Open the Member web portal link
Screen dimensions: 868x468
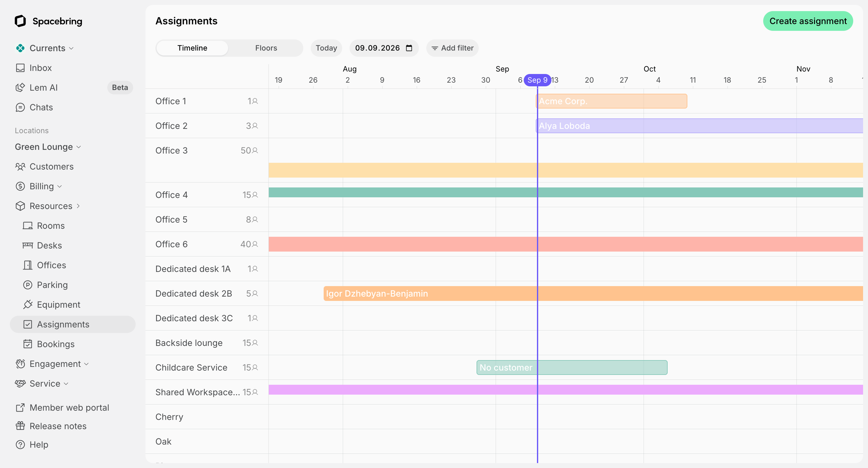click(x=69, y=408)
